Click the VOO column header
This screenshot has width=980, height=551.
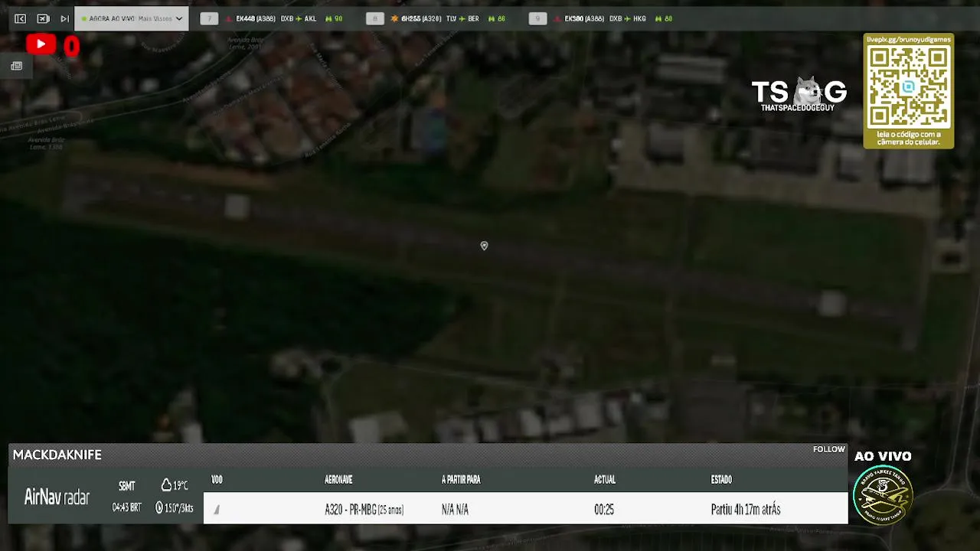pos(217,480)
